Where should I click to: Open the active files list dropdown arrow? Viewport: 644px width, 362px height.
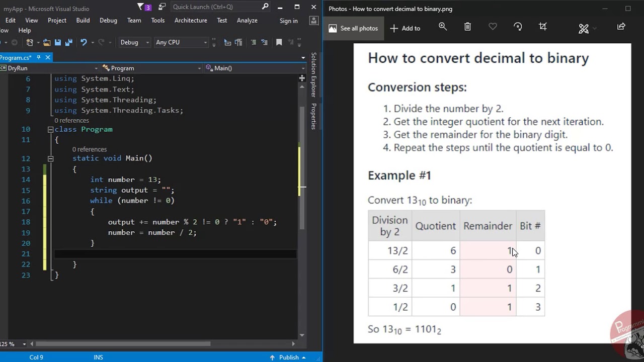(303, 57)
